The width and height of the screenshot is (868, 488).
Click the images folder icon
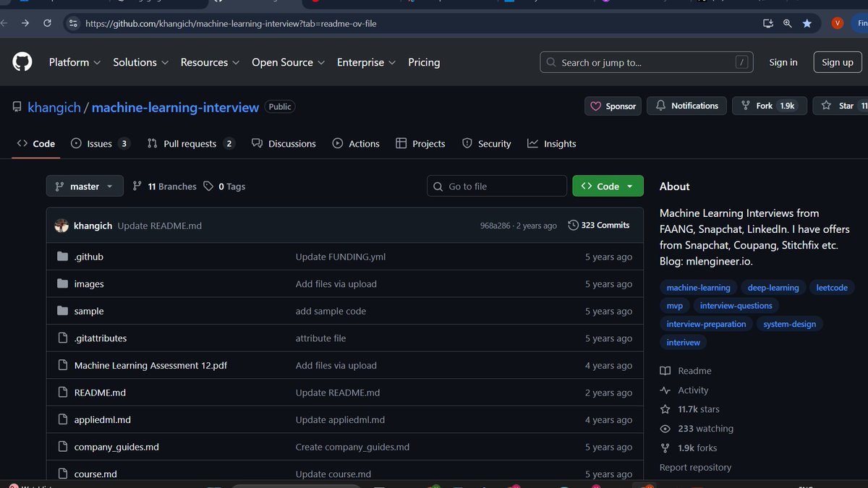62,284
